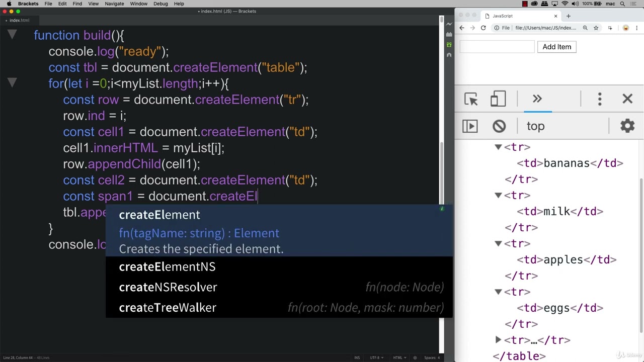Bookmark this page with the star icon

pos(596,28)
